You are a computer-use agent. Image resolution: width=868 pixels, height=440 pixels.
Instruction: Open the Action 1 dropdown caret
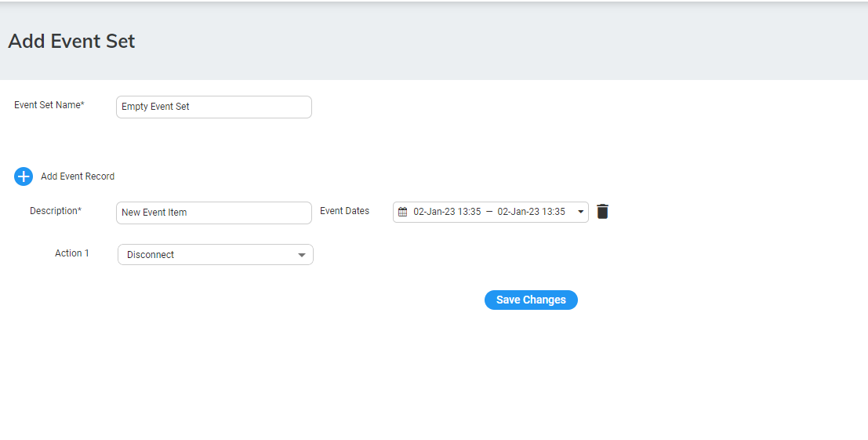pyautogui.click(x=302, y=255)
